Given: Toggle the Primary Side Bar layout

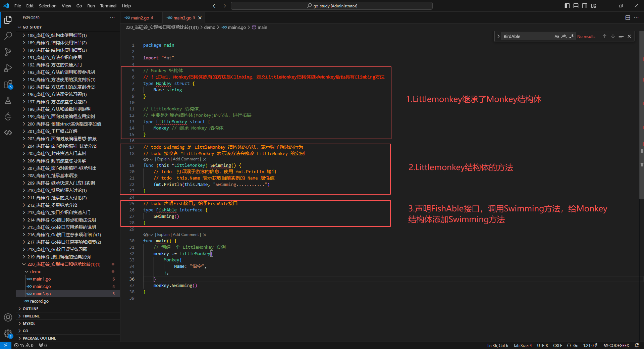Looking at the screenshot, I should 567,6.
